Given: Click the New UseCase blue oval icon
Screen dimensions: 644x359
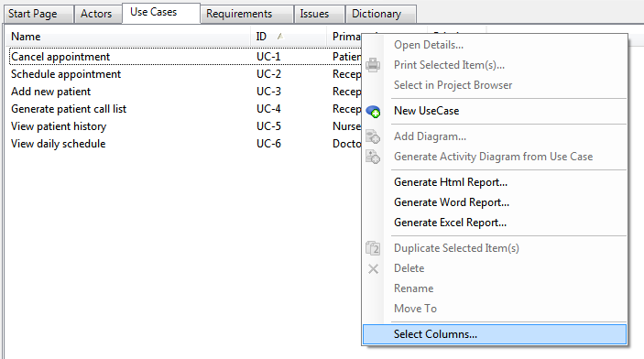Looking at the screenshot, I should tap(373, 111).
